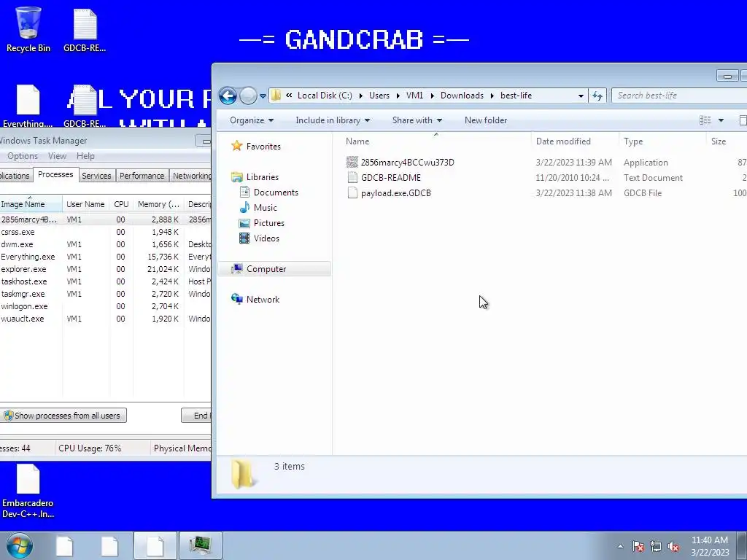Open Videos library
This screenshot has height=560, width=747.
(x=260, y=238)
